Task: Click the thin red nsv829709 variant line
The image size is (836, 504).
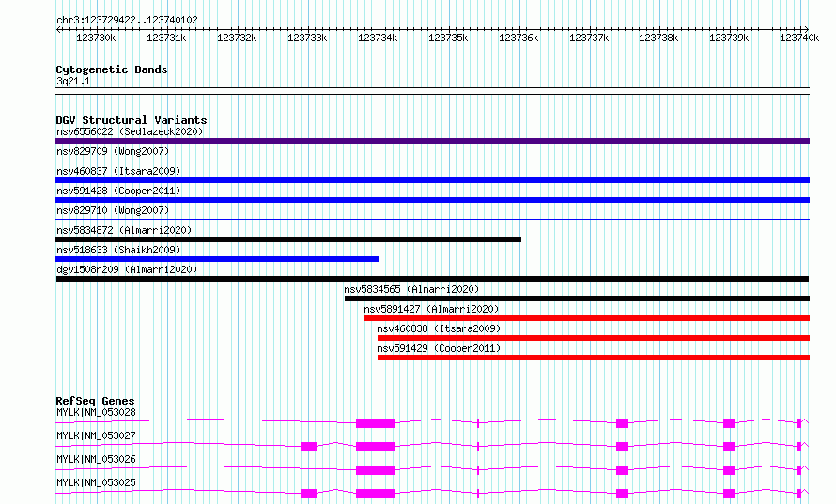Action: click(x=432, y=160)
